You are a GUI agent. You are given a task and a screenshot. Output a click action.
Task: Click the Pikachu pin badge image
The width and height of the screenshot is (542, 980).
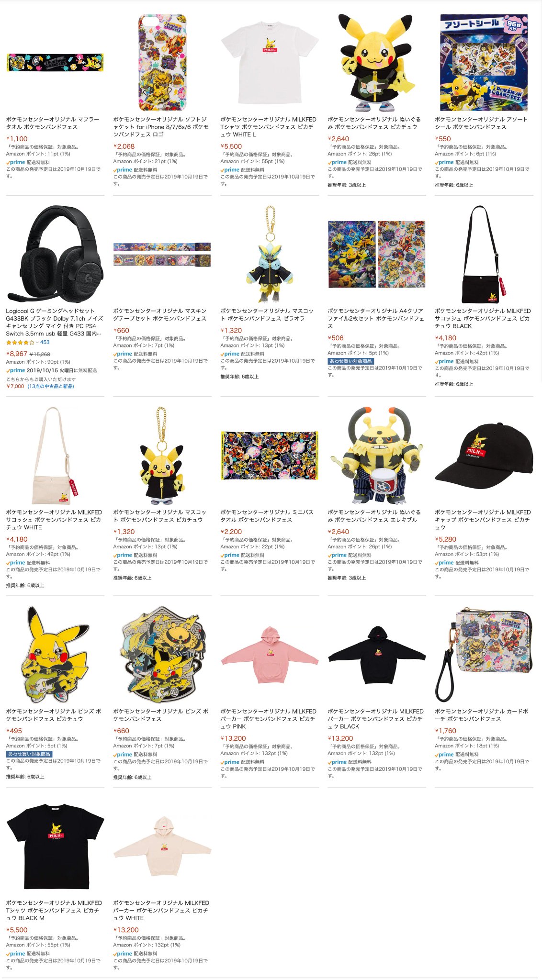[55, 655]
